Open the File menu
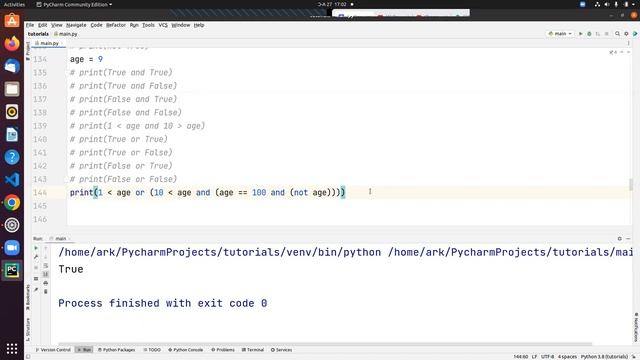The width and height of the screenshot is (640, 360). [x=30, y=25]
